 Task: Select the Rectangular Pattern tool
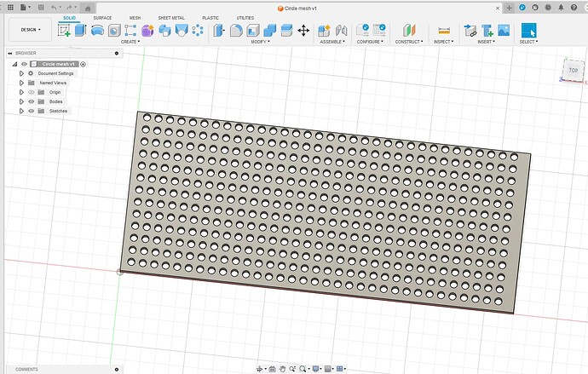pyautogui.click(x=130, y=31)
